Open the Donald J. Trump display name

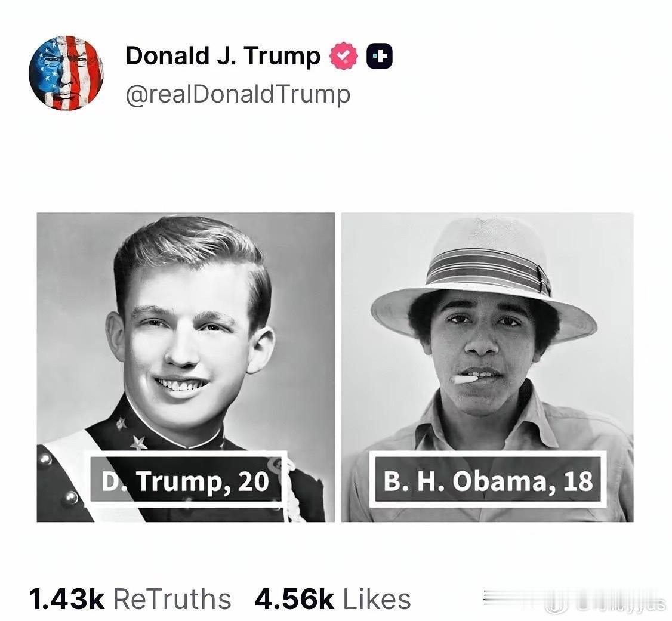[x=223, y=55]
